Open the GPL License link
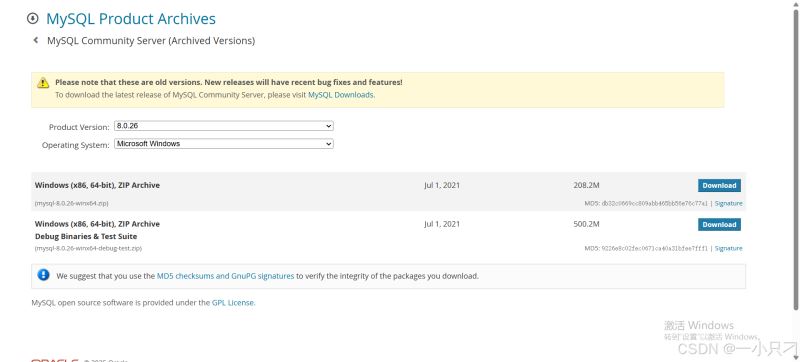The image size is (800, 362). [x=233, y=302]
